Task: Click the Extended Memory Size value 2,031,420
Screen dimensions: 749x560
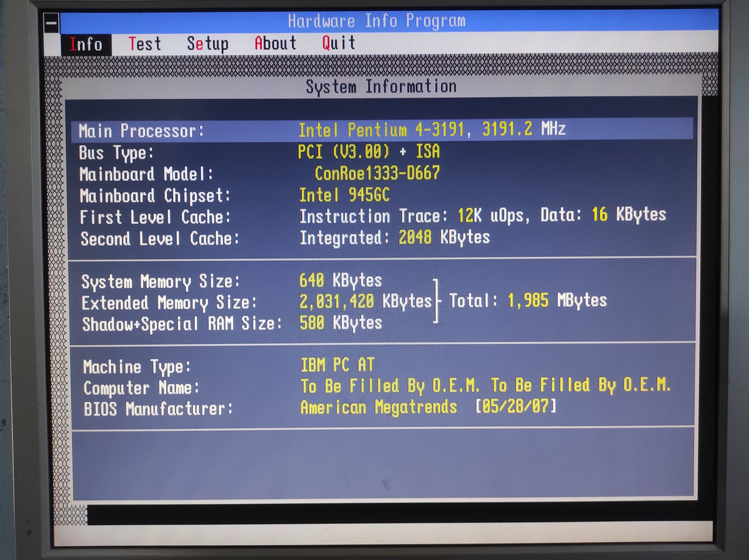Action: tap(336, 301)
